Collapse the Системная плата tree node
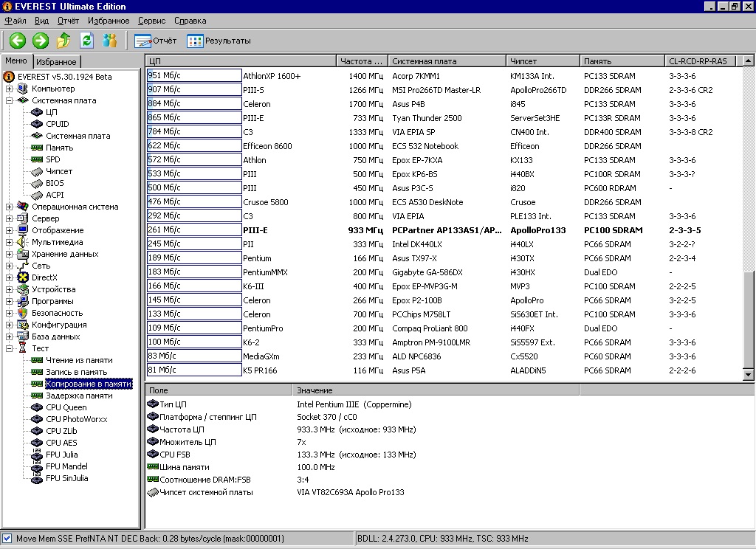 coord(10,100)
